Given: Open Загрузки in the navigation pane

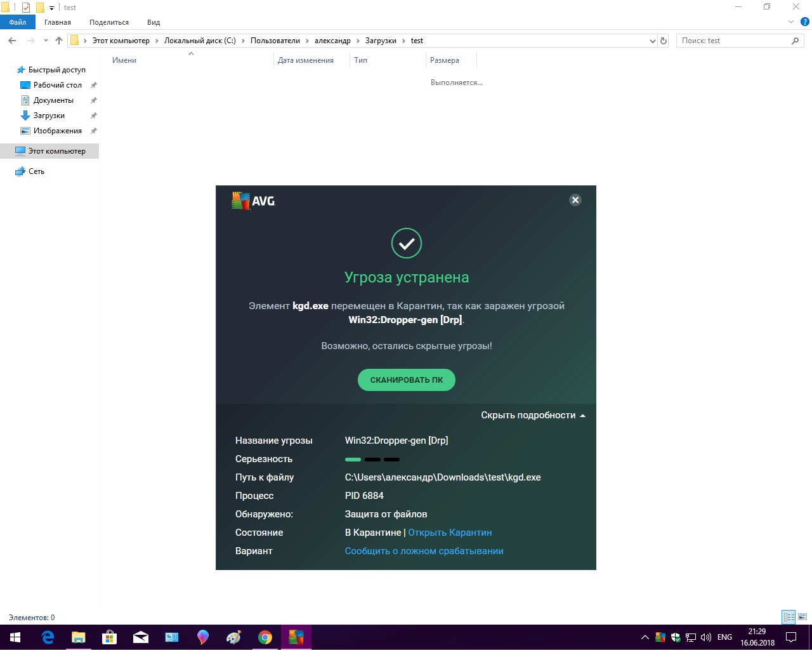Looking at the screenshot, I should 49,116.
